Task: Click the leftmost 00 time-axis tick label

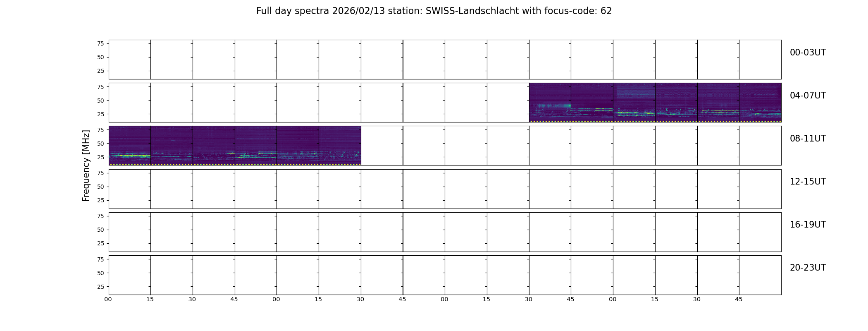Action: point(108,299)
